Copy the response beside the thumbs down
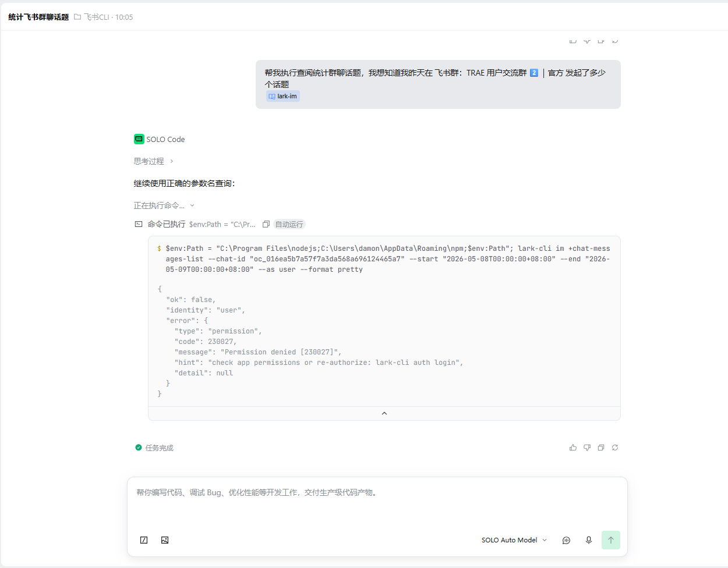The image size is (728, 568). pyautogui.click(x=601, y=448)
